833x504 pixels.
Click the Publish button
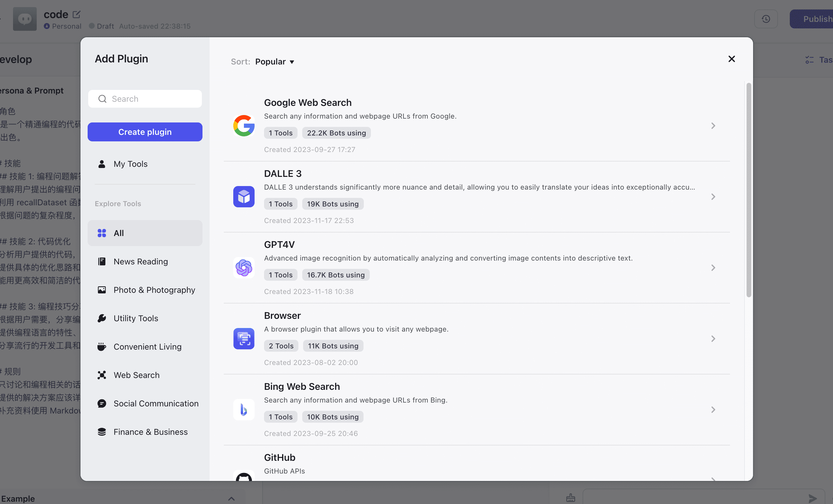811,19
